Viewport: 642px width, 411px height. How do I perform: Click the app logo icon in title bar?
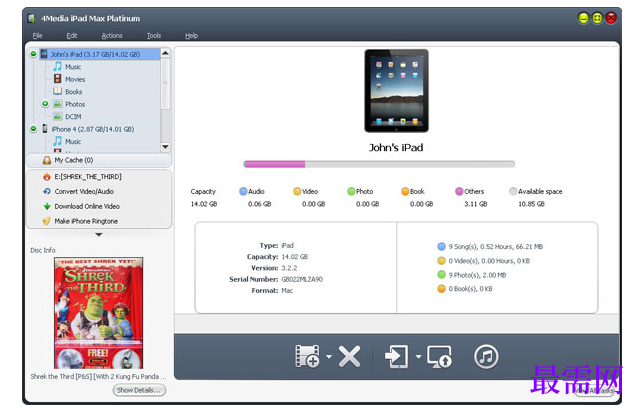click(x=31, y=18)
